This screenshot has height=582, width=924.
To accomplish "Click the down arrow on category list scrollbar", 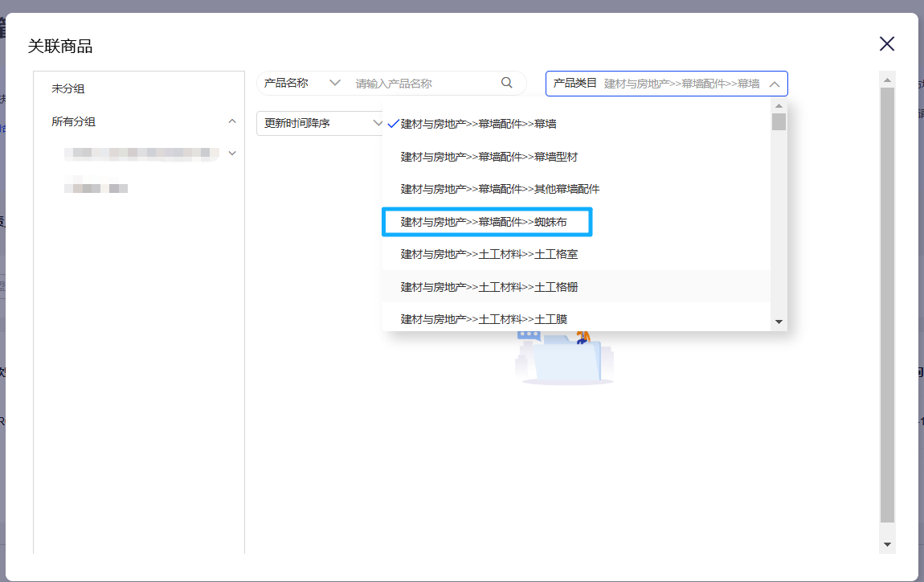I will (778, 322).
